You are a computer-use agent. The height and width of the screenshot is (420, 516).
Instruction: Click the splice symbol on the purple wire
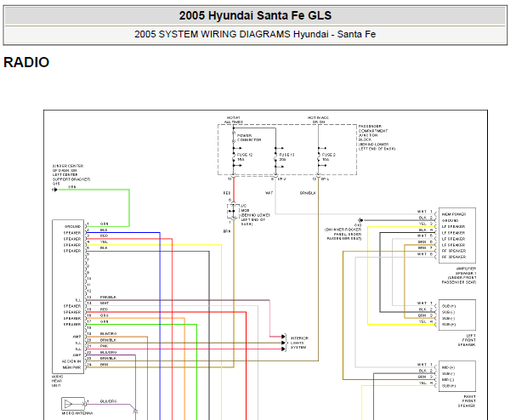(135, 411)
